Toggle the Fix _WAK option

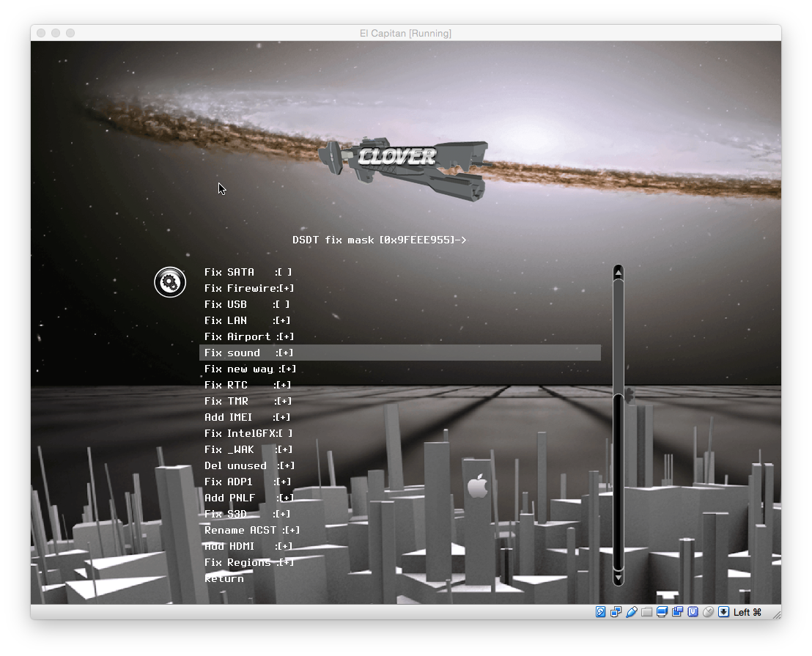[x=400, y=449]
